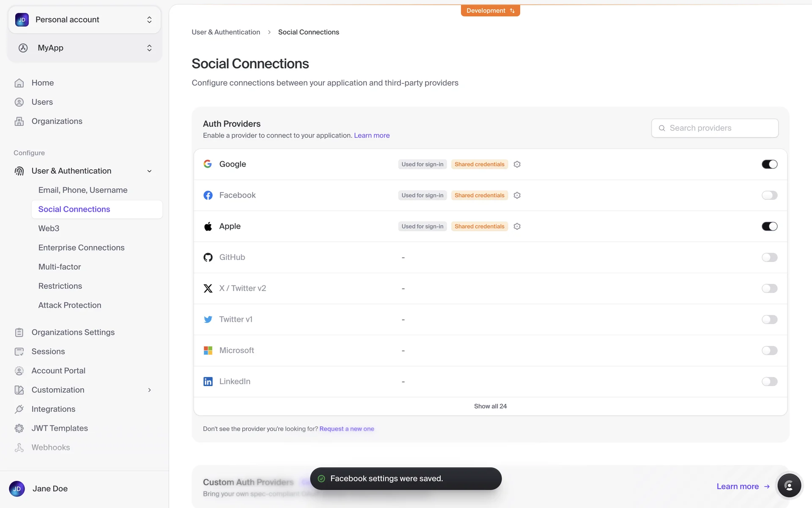Viewport: 812px width, 508px height.
Task: Switch the Development environment badge
Action: coord(490,11)
